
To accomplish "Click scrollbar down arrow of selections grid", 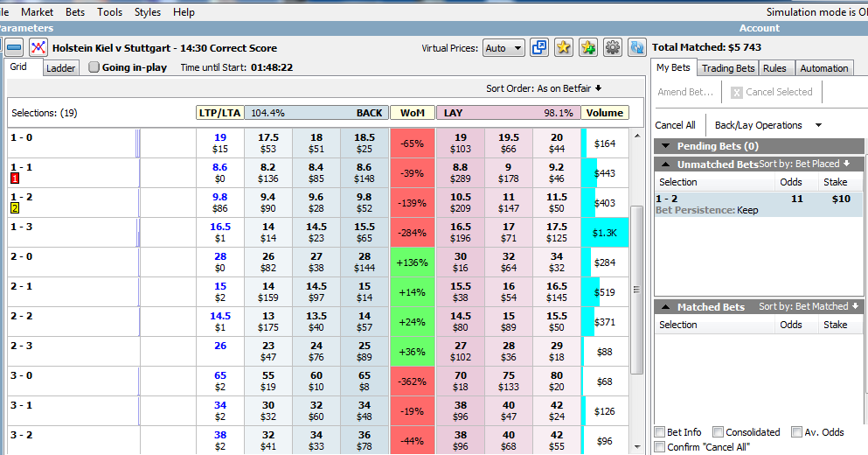I will (636, 446).
